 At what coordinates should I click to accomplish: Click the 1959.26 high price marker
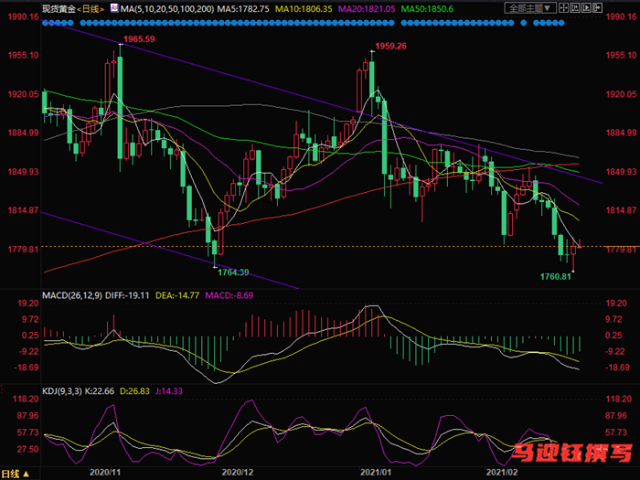391,46
